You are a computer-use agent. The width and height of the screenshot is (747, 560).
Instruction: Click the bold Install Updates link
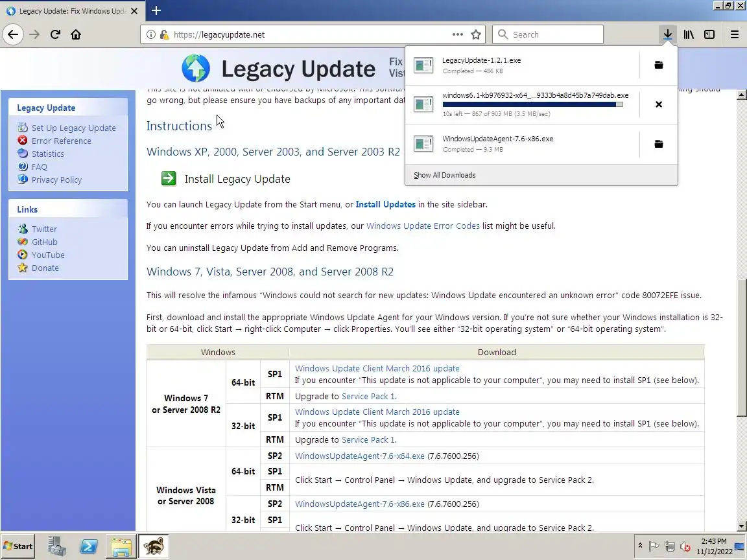click(x=385, y=204)
